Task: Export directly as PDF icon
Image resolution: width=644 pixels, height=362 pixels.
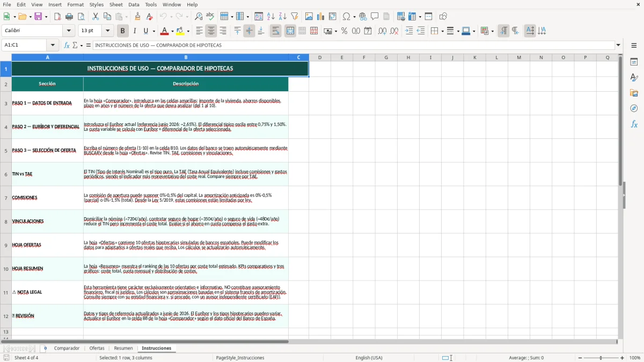Action: pyautogui.click(x=57, y=17)
